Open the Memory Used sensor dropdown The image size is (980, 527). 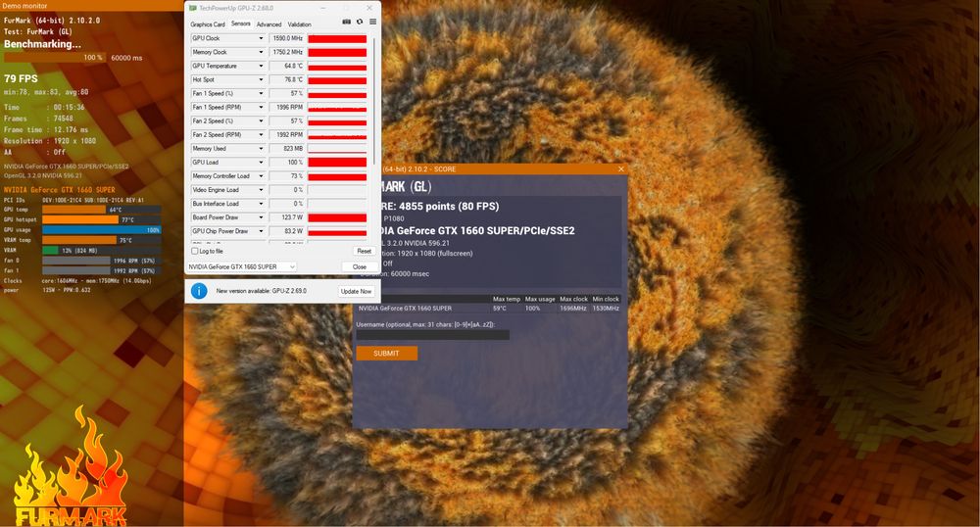click(x=262, y=149)
